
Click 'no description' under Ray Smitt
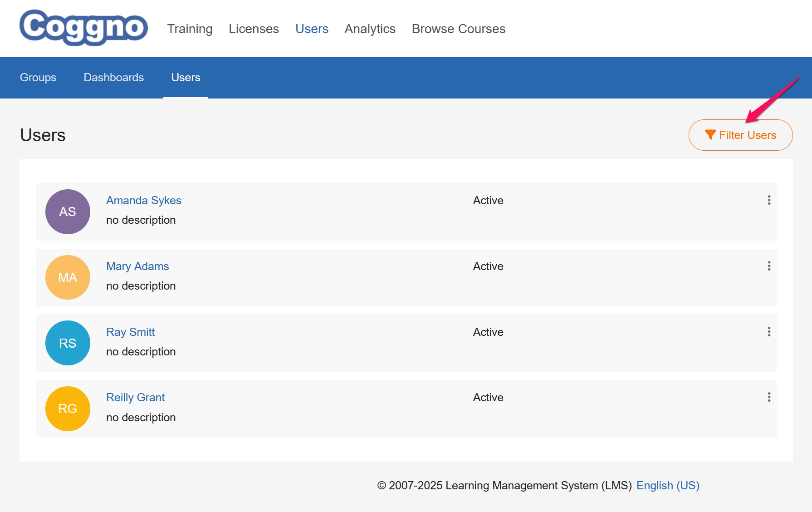(141, 352)
